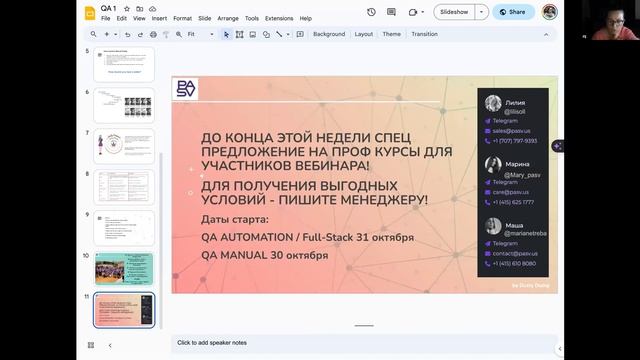This screenshot has width=640, height=360.
Task: Open the Slide menu
Action: point(204,18)
